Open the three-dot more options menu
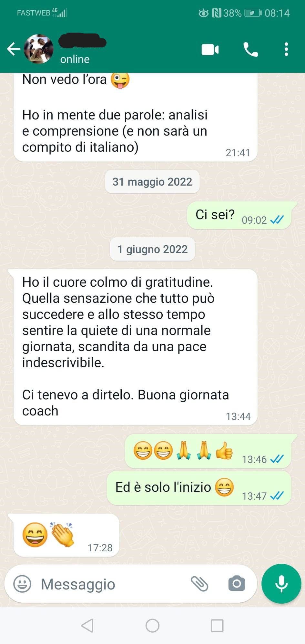Viewport: 305px width, 644px height. pyautogui.click(x=286, y=49)
